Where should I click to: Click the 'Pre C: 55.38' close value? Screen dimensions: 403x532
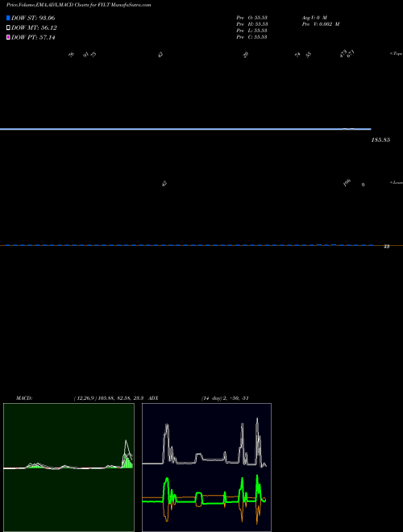point(252,37)
